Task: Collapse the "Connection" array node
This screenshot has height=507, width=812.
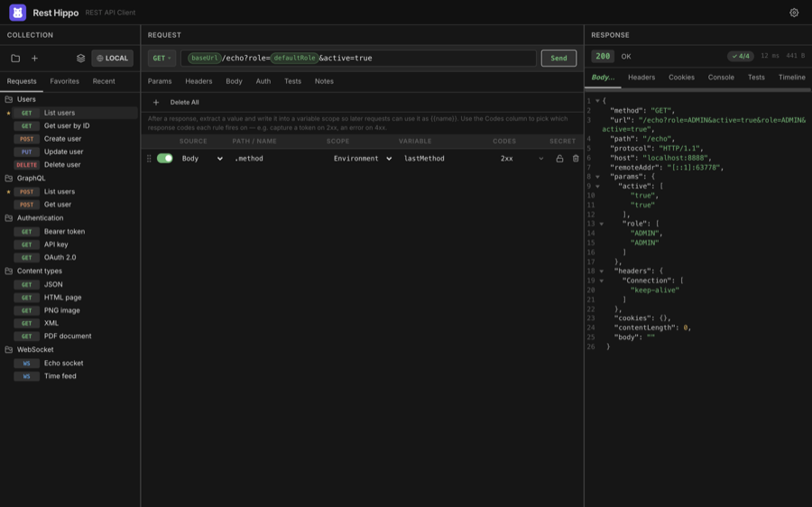Action: click(601, 281)
